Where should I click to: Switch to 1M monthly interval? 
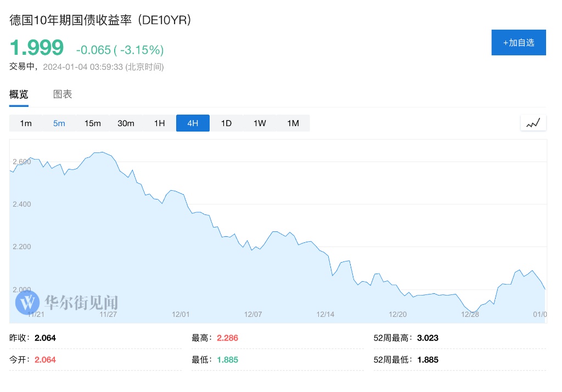[x=293, y=123]
